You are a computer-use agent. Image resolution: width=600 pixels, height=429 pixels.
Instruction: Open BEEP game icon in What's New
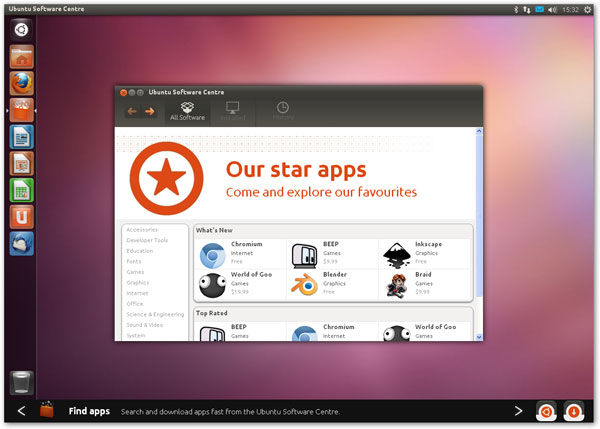point(305,255)
